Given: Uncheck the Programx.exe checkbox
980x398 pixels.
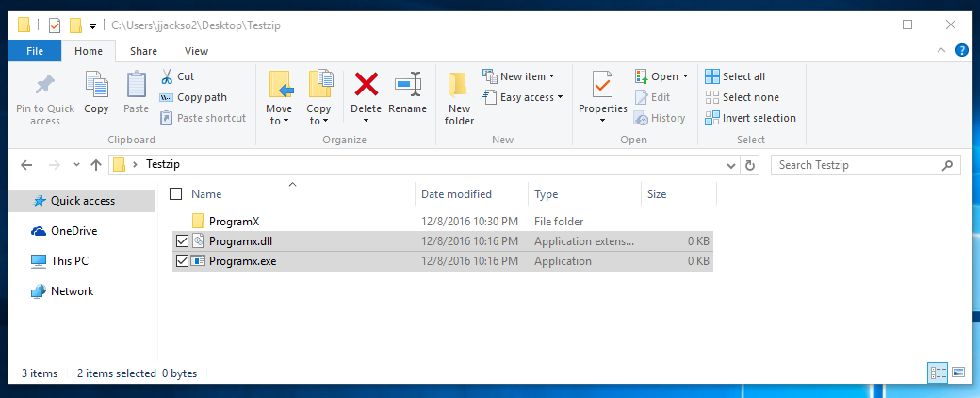Looking at the screenshot, I should (x=182, y=261).
